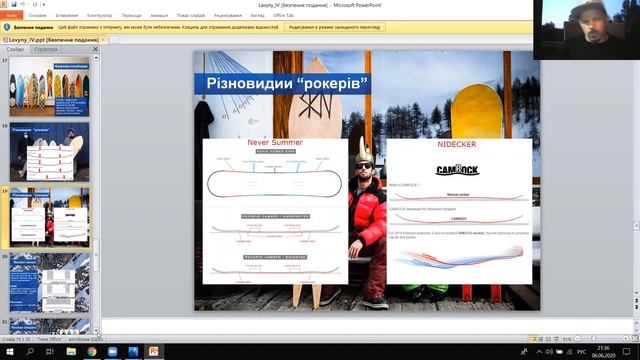Click the zoom slider handle

pos(593,339)
